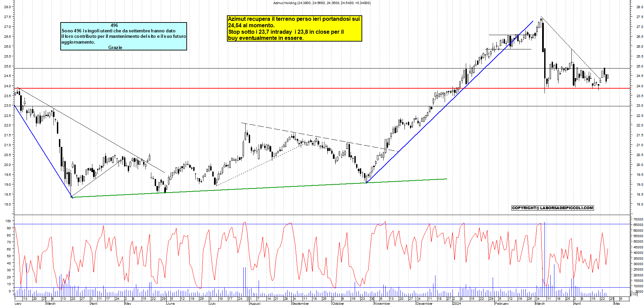Click the 'December' label on the date axis
This screenshot has height=305, width=644.
[x=424, y=303]
